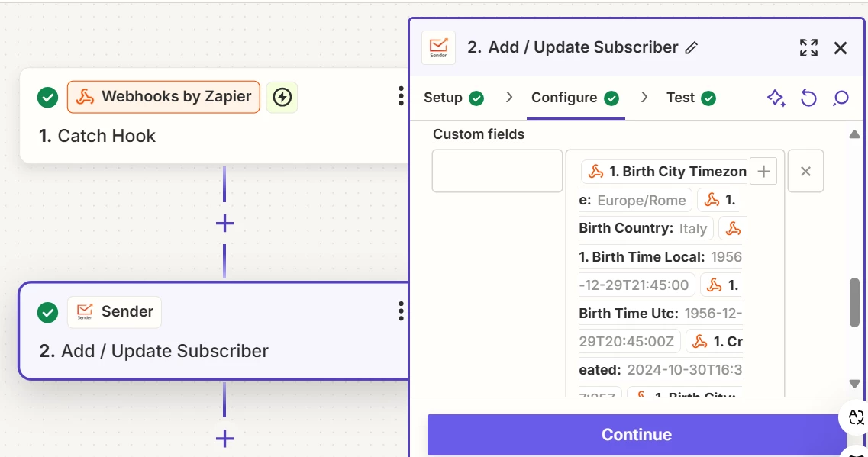
Task: Expand the panel to full screen
Action: click(808, 48)
